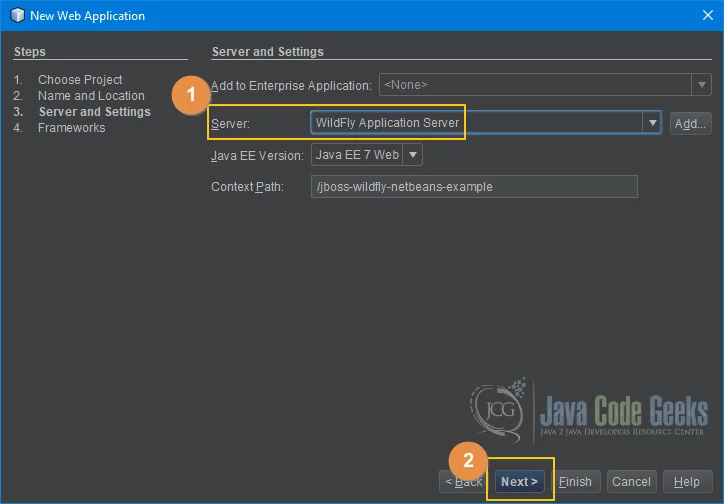Cancel the wizard
The image size is (724, 504).
pyautogui.click(x=631, y=481)
